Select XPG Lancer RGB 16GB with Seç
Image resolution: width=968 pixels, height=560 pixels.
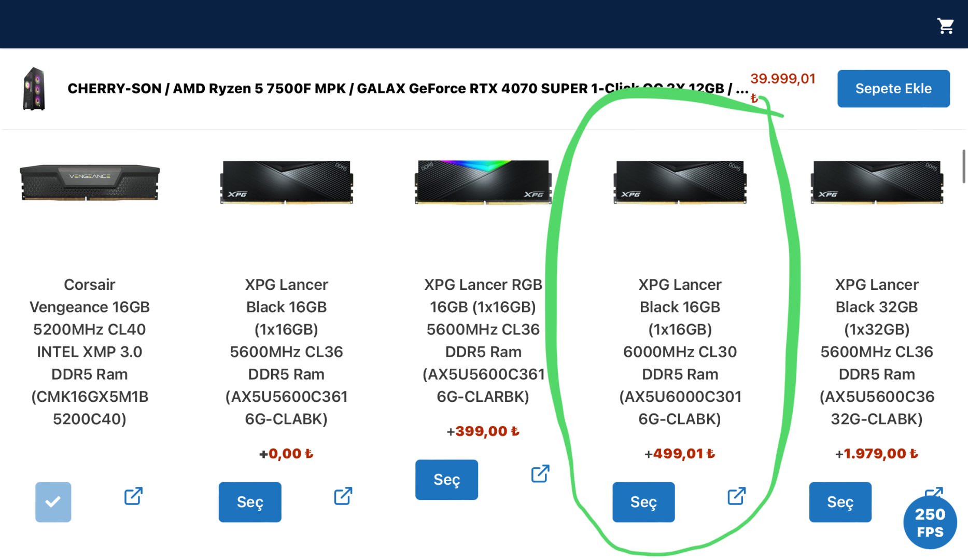[x=446, y=480]
